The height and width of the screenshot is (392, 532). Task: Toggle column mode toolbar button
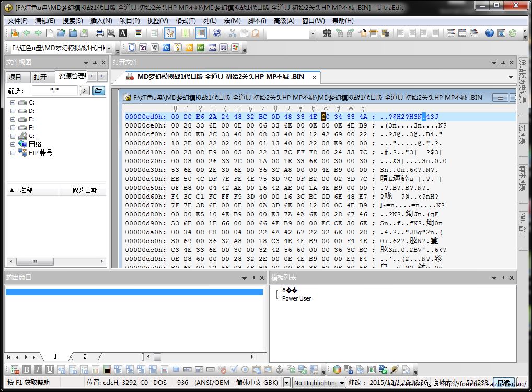(x=186, y=33)
